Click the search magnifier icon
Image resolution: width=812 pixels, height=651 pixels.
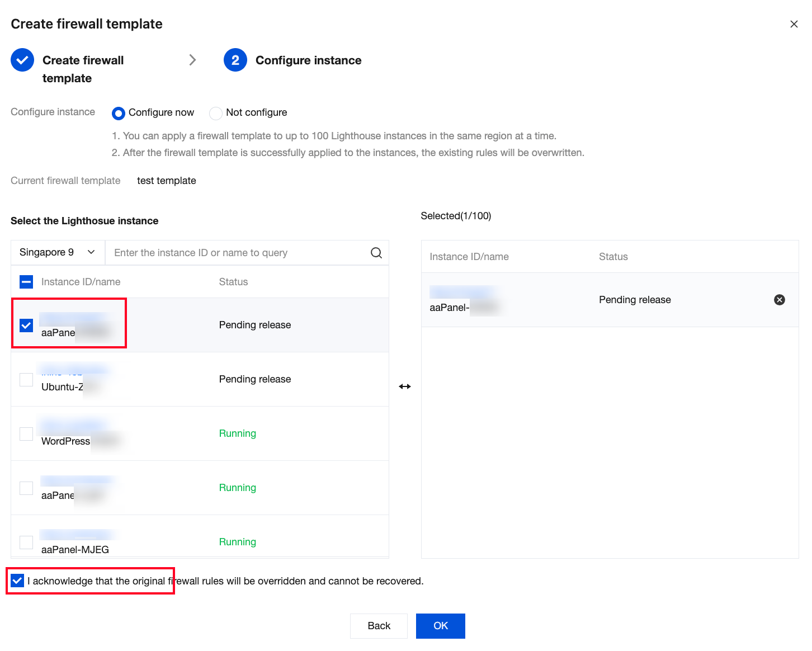pos(376,253)
